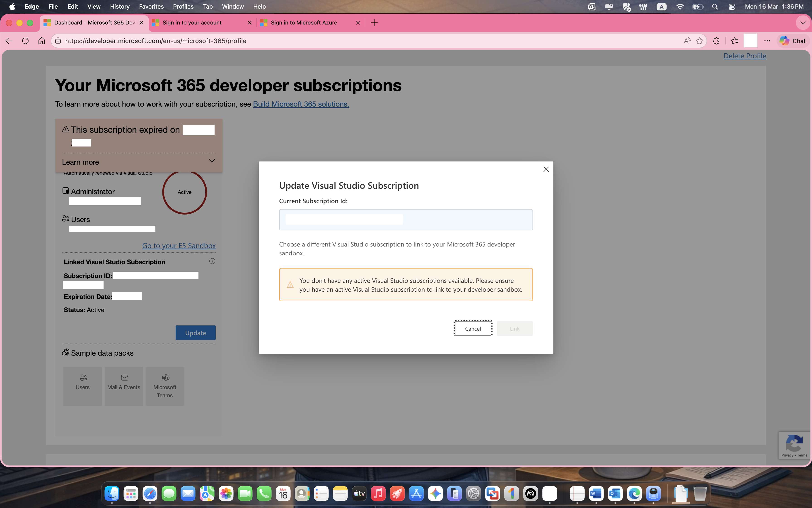Add this page to favorites

point(700,41)
